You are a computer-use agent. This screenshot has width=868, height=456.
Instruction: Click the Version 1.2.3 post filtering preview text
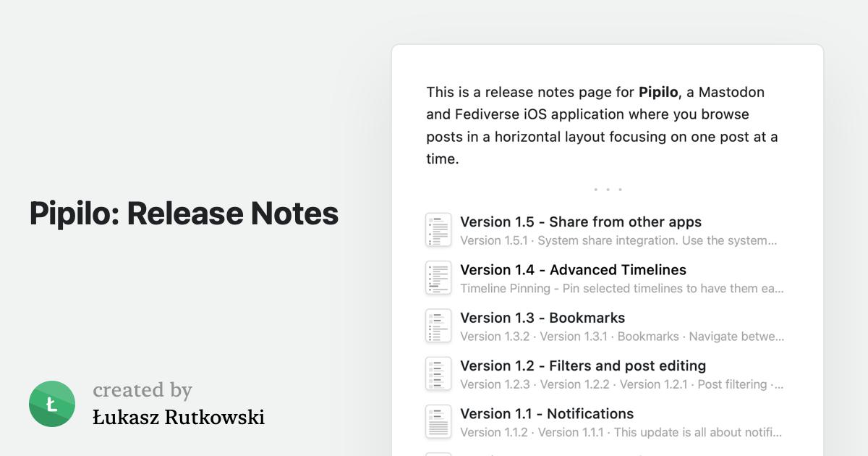[x=622, y=384]
